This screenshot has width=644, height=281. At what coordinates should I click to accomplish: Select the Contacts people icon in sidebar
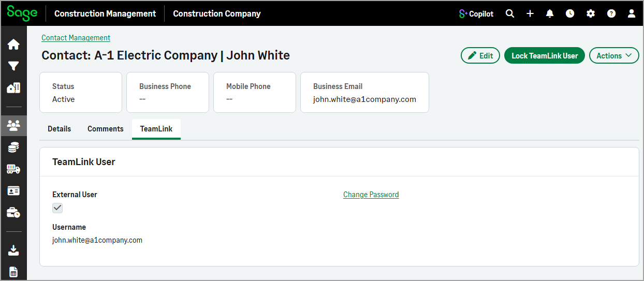(x=13, y=125)
